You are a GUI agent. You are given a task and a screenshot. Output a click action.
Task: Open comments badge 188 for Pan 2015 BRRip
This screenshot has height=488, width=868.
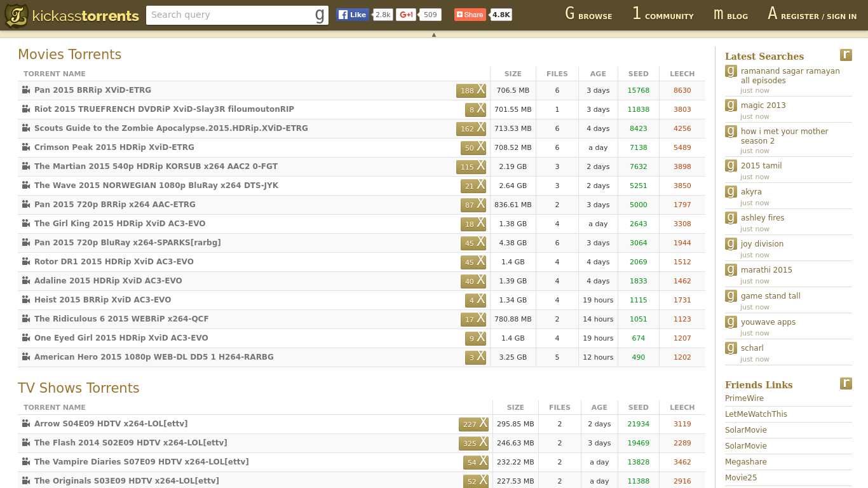(471, 90)
